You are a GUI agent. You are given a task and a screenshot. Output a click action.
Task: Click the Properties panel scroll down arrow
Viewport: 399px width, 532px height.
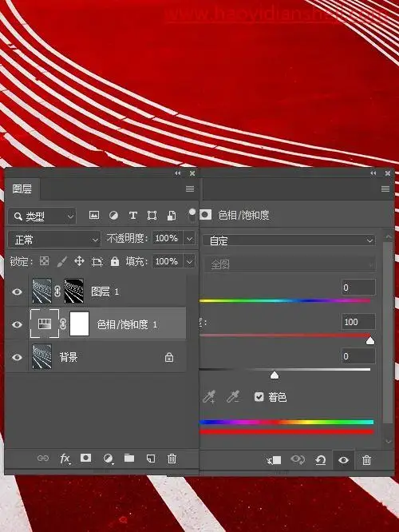coord(388,441)
